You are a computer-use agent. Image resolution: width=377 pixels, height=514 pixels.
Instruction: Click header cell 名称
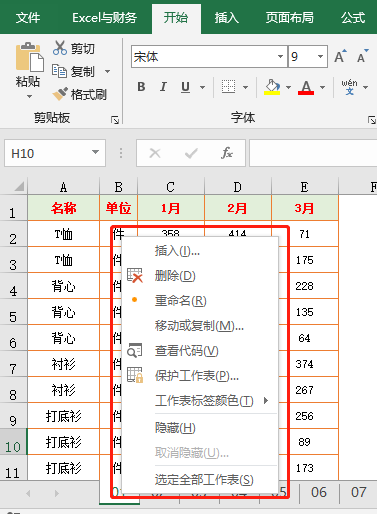(x=64, y=208)
